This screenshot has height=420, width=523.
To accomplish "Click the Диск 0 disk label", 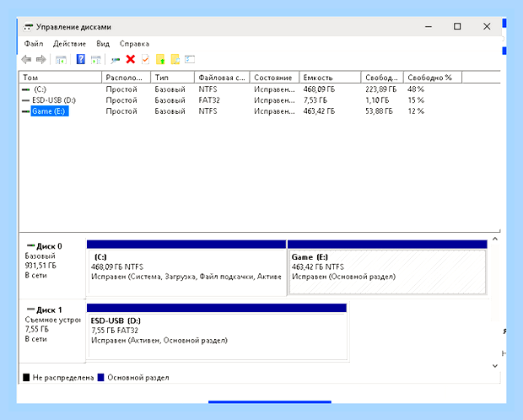I will [x=49, y=246].
